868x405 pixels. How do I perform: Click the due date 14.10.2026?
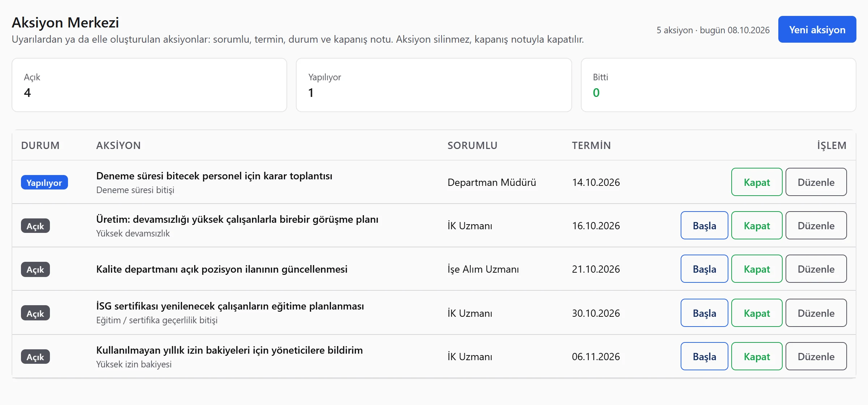(596, 182)
